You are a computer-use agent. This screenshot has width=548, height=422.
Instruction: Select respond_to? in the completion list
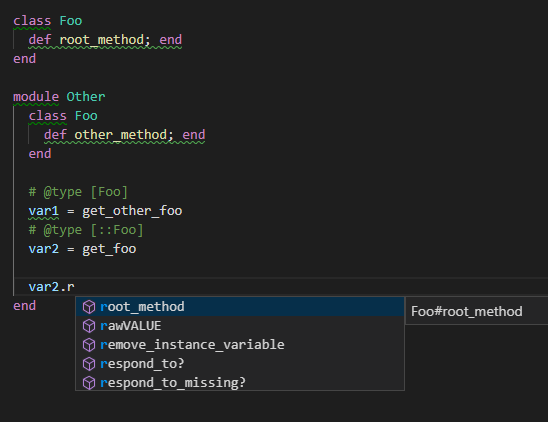tap(240, 364)
